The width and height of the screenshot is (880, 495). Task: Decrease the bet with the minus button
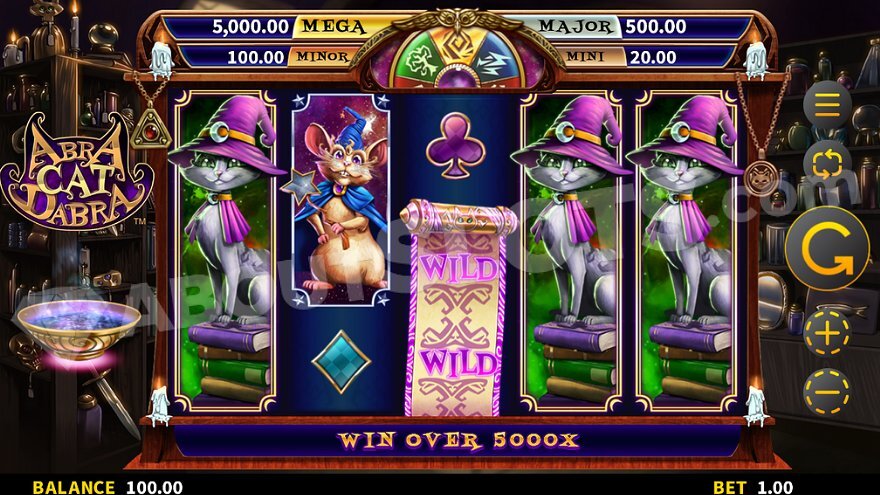pyautogui.click(x=827, y=391)
